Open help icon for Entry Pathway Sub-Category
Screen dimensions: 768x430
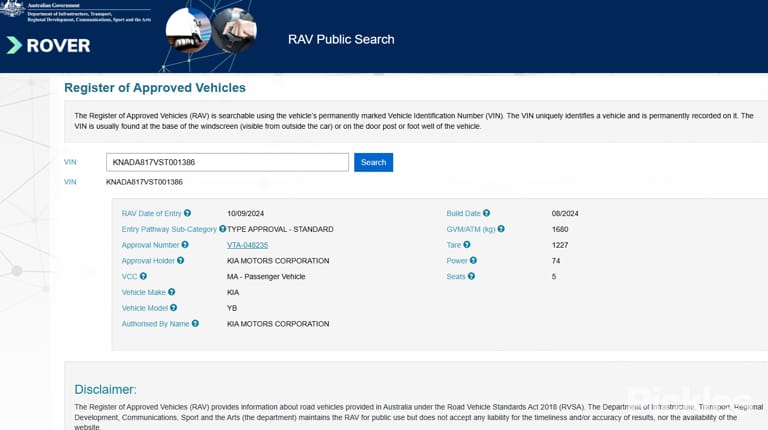[222, 229]
